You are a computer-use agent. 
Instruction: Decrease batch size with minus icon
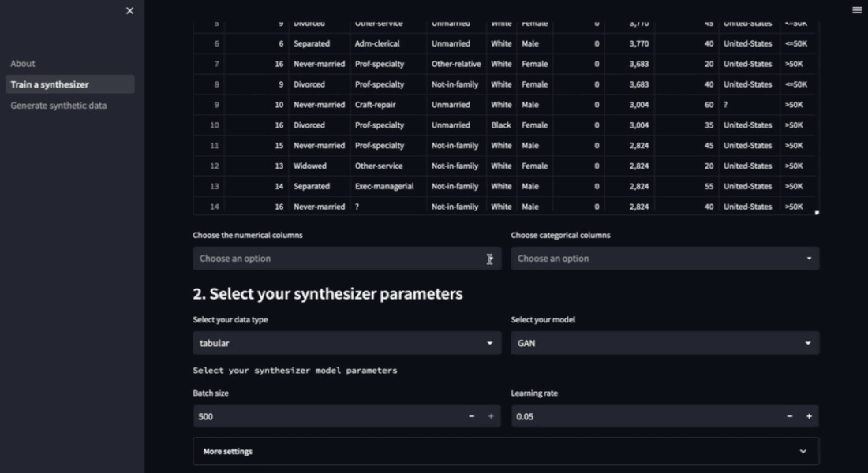(x=472, y=416)
